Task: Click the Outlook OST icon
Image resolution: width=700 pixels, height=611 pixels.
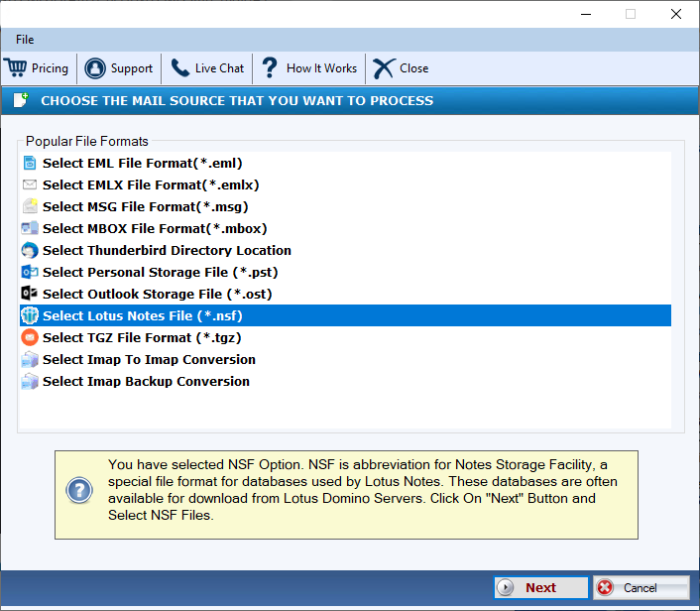Action: click(30, 293)
